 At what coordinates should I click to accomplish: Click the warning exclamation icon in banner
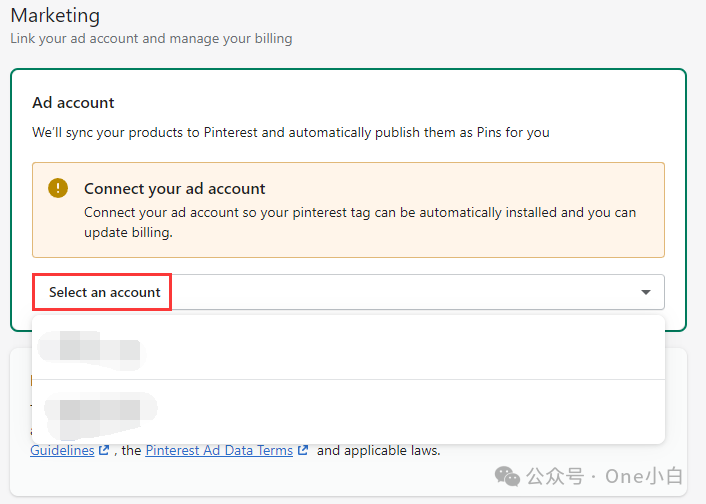(x=59, y=188)
